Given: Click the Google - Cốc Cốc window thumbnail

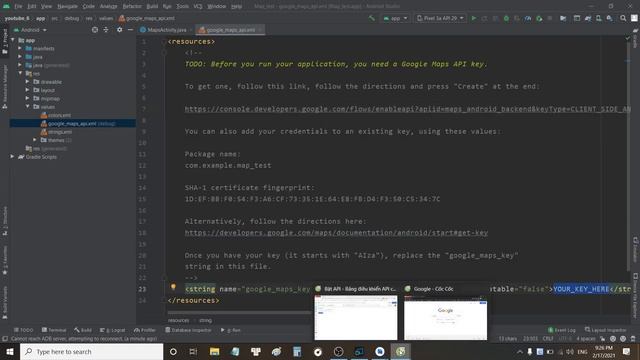Looking at the screenshot, I should 445,318.
